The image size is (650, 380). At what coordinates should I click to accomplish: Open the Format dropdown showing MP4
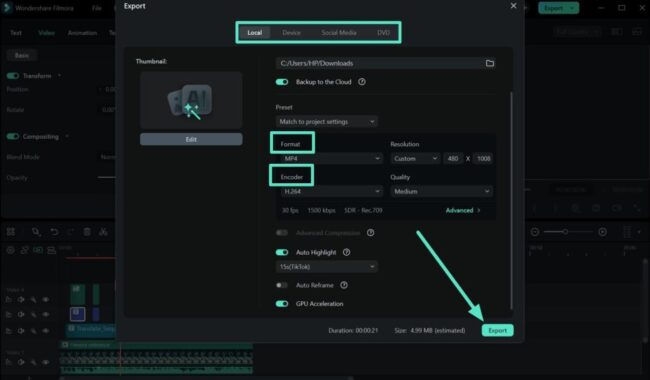331,159
